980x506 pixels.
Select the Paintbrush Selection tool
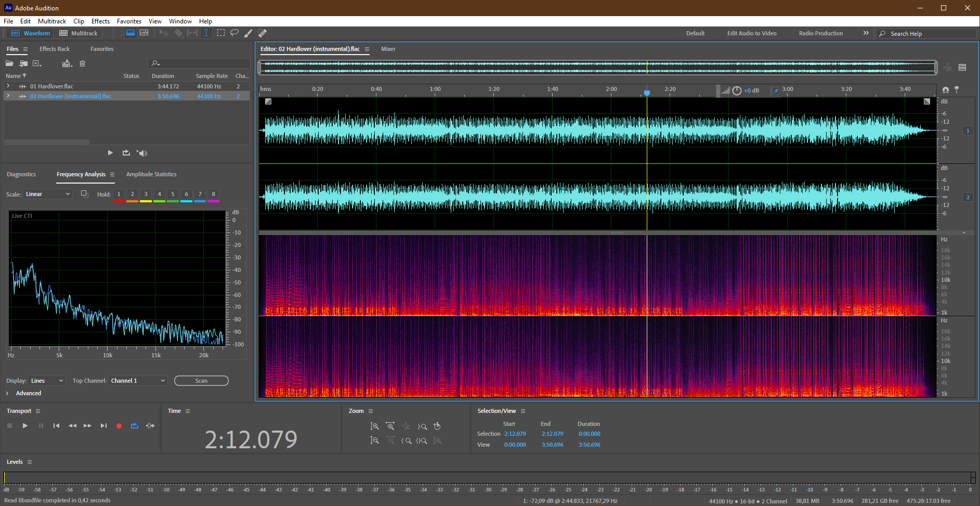pos(249,33)
